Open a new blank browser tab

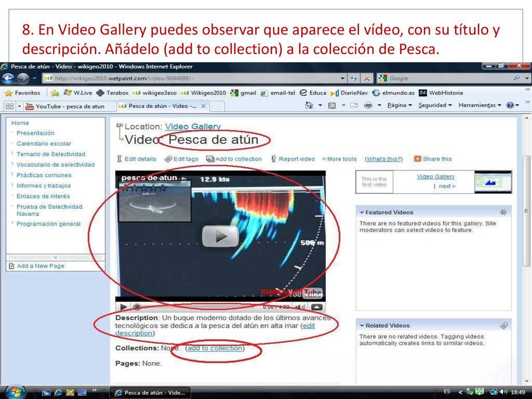218,106
